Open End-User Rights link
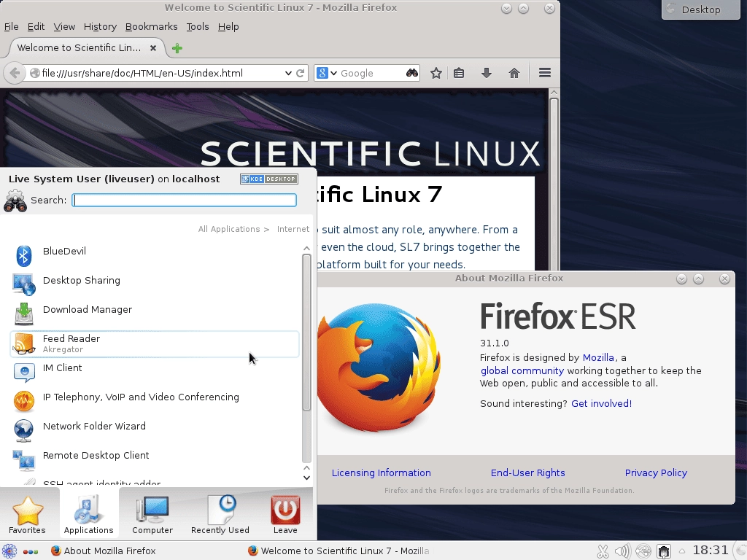 click(x=528, y=472)
